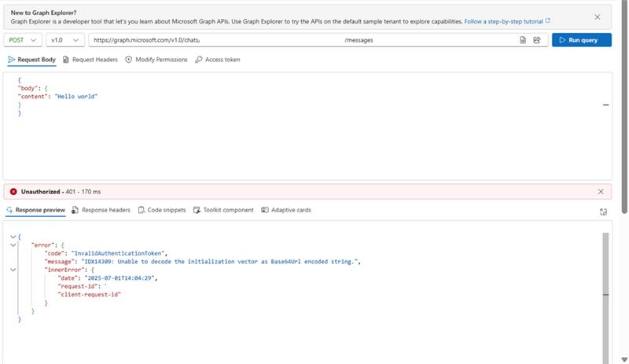Click the page scrollbar's down arrow
The width and height of the screenshot is (629, 364).
pyautogui.click(x=624, y=359)
